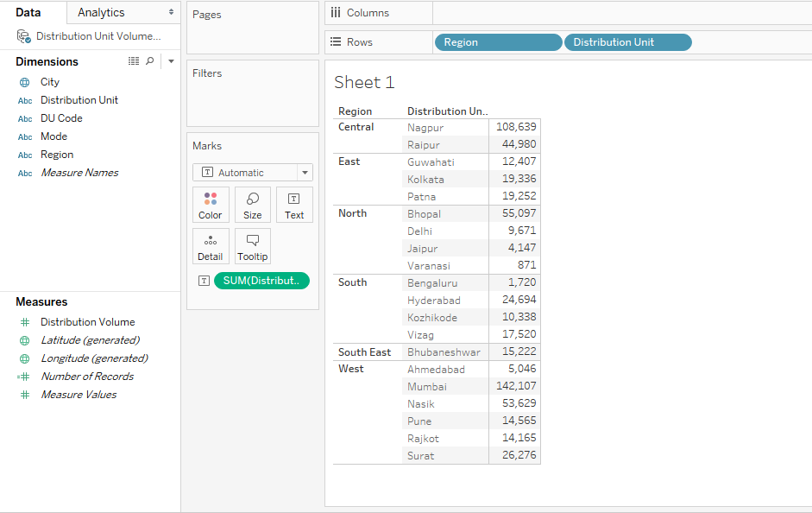
Task: Select the DU Code dimension field
Action: point(61,118)
